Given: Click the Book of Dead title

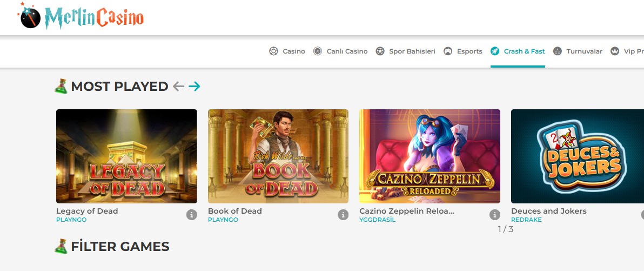Looking at the screenshot, I should tap(235, 211).
